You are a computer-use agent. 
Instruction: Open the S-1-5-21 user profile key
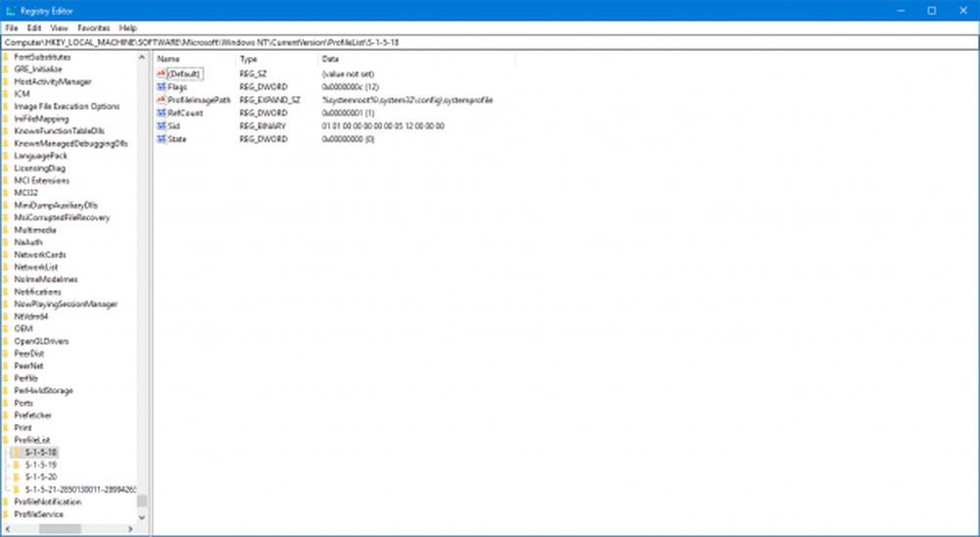80,489
